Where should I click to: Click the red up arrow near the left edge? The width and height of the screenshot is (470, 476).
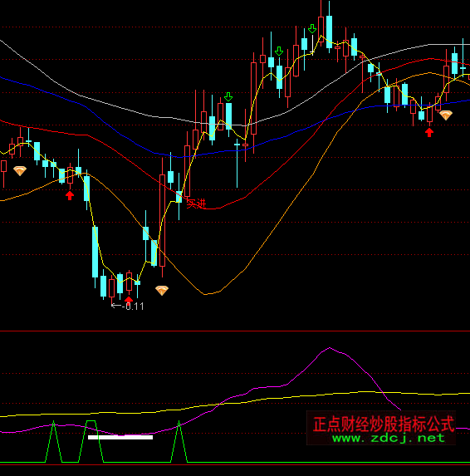pos(70,195)
